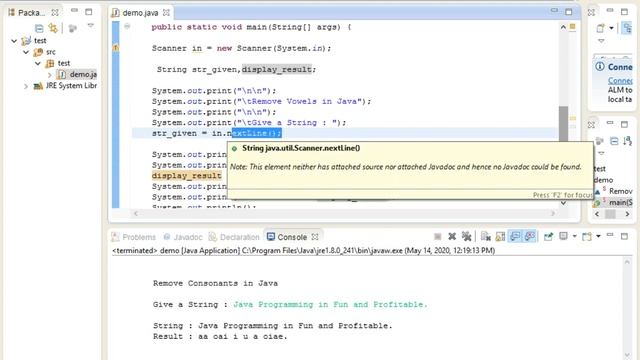The image size is (640, 360).
Task: Select the src folder item
Action: tap(45, 52)
